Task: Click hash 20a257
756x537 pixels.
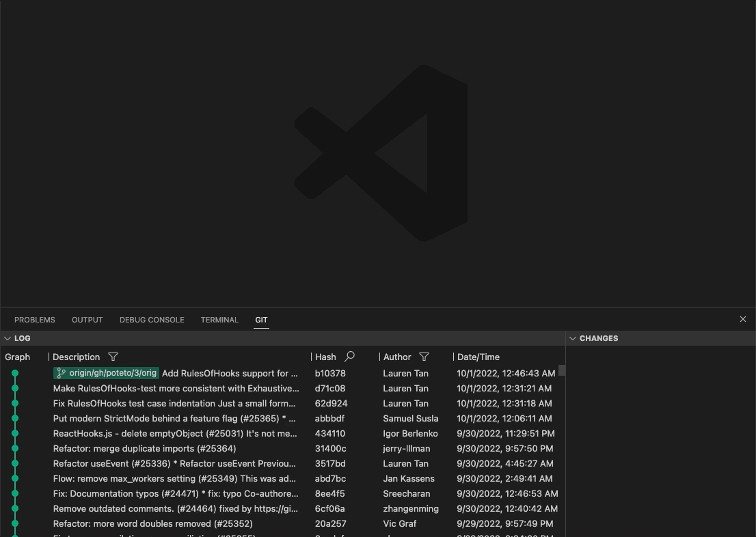Action: 330,523
